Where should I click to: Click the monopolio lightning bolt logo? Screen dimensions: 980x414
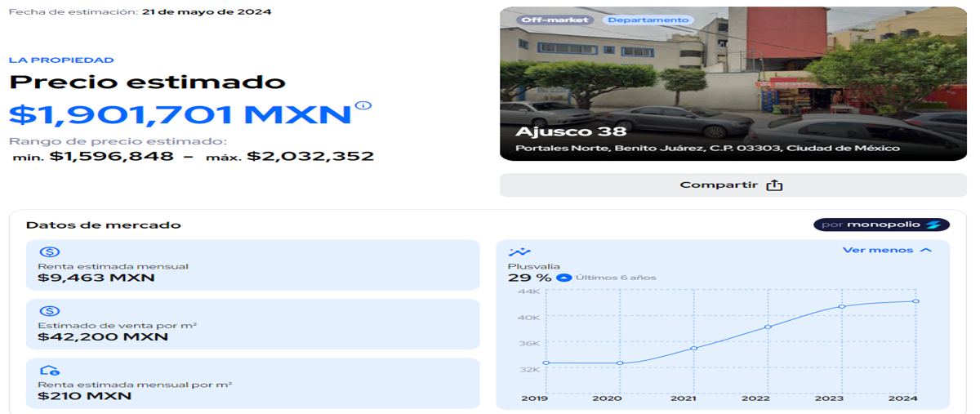click(x=934, y=225)
